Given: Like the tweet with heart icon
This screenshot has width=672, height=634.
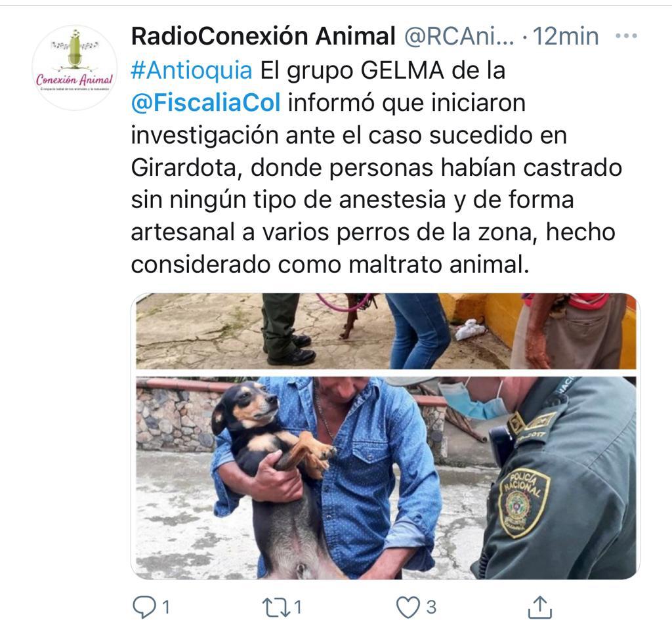Looking at the screenshot, I should (x=408, y=607).
